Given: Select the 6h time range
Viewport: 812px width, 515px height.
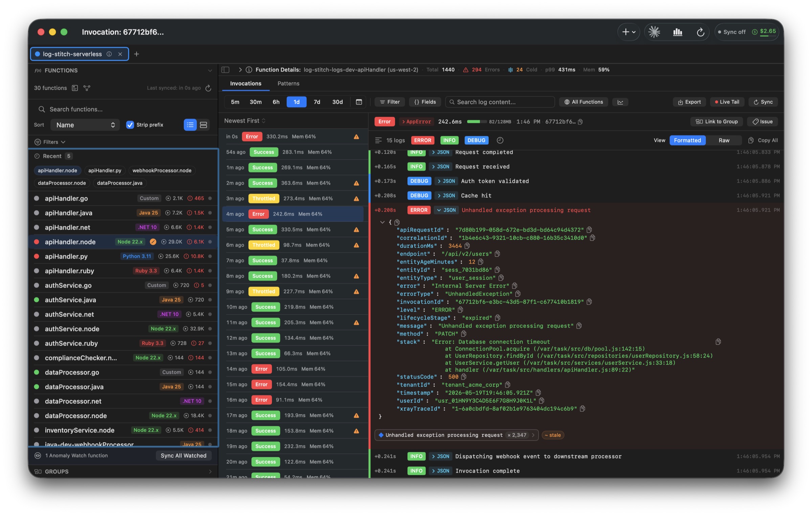Looking at the screenshot, I should [276, 102].
